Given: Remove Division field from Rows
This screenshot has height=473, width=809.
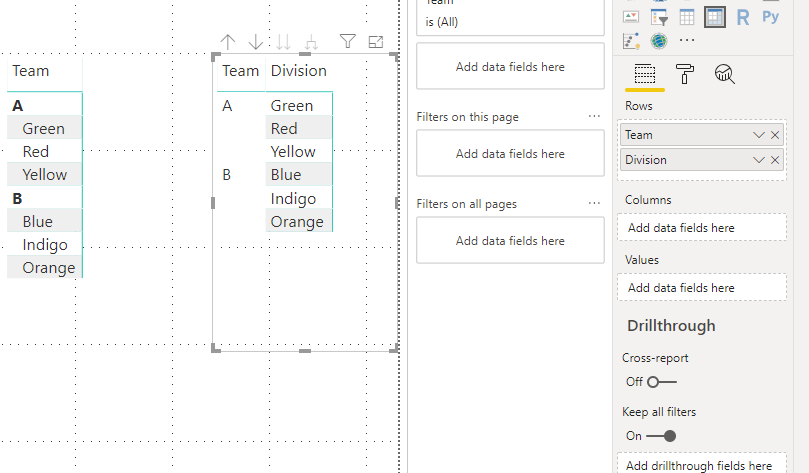Looking at the screenshot, I should (775, 160).
